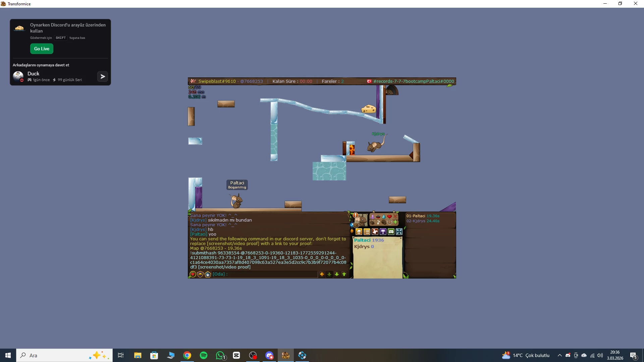Open Microsoft Store from the taskbar
This screenshot has width=644, height=362.
click(x=154, y=355)
